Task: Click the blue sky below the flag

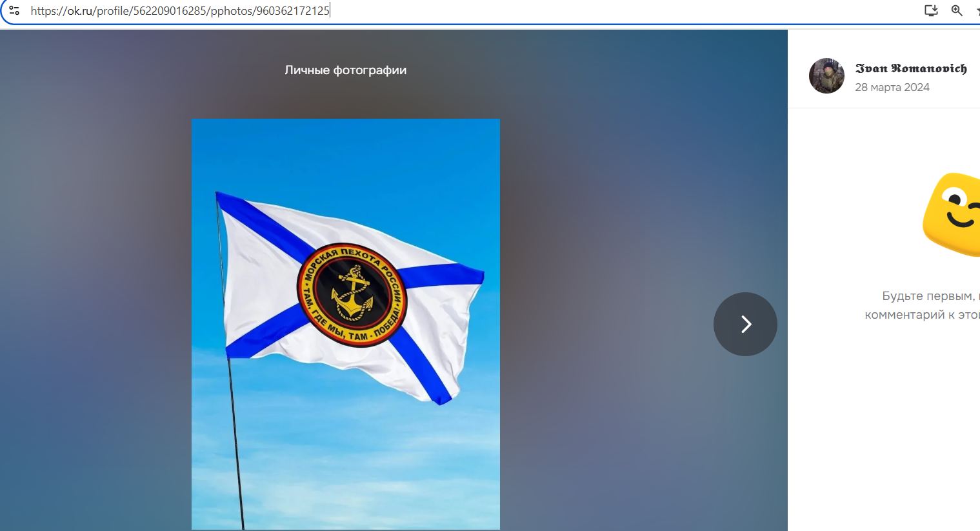Action: tap(361, 465)
